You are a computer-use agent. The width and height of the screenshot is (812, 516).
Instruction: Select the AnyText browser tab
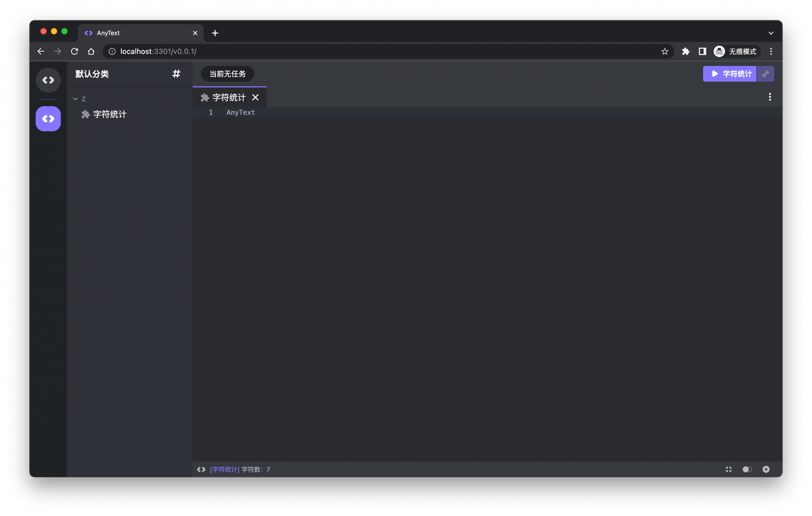point(141,33)
